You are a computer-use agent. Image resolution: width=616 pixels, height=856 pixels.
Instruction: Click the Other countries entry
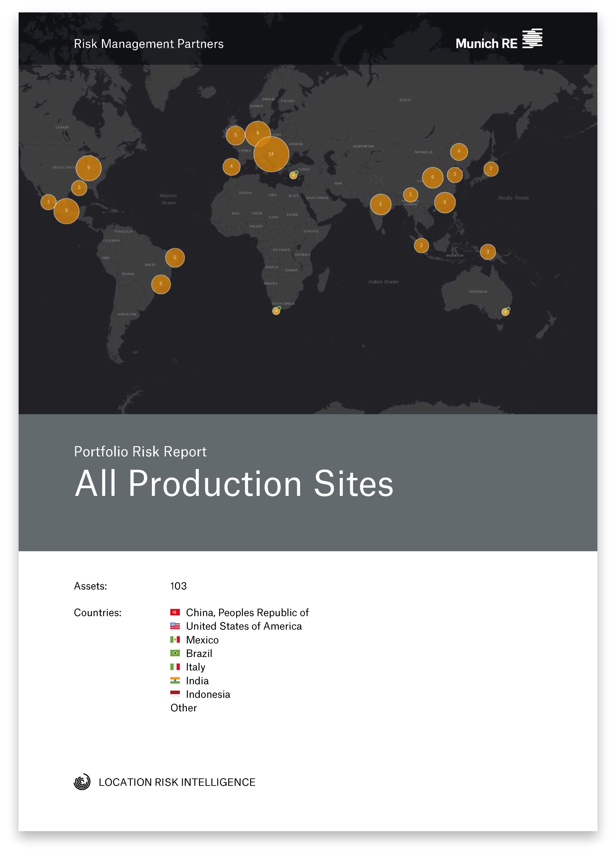[x=183, y=708]
